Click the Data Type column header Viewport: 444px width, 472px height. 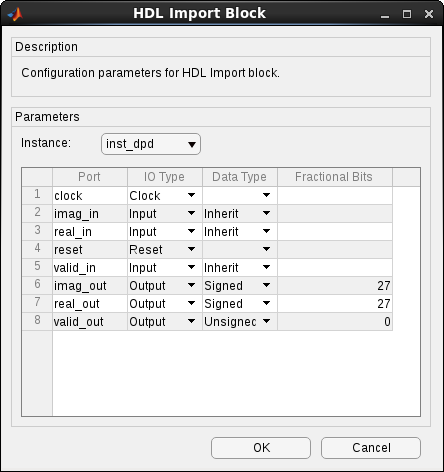tap(240, 177)
